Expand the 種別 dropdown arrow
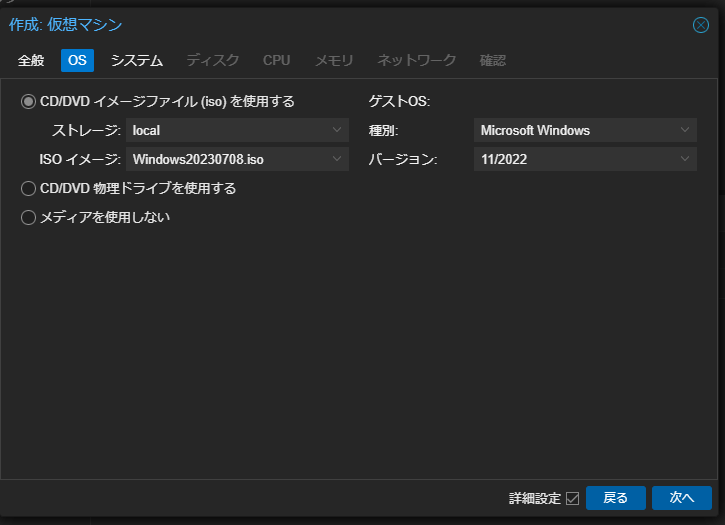Viewport: 725px width, 525px height. point(685,130)
